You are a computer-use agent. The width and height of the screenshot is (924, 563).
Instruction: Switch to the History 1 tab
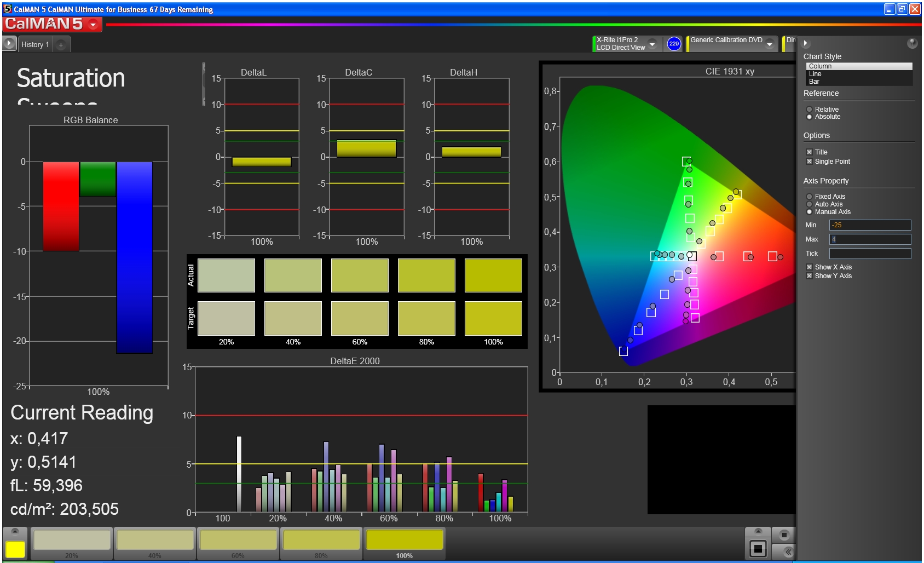pyautogui.click(x=35, y=45)
